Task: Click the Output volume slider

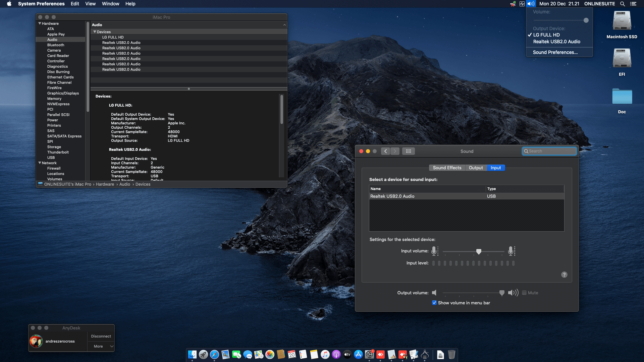Action: (474, 293)
